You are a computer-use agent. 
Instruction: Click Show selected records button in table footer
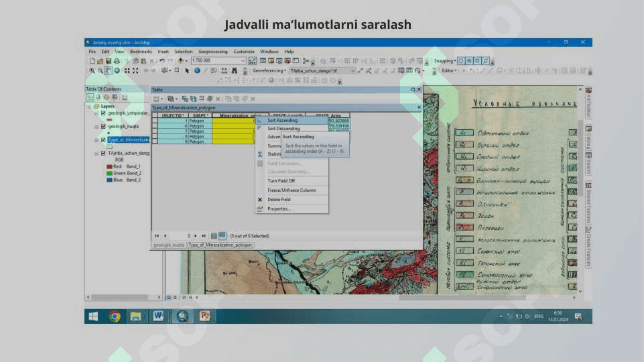222,236
